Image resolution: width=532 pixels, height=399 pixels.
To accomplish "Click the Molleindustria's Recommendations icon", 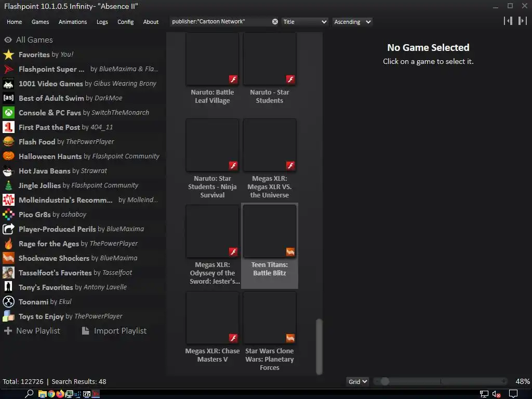I will tap(8, 200).
